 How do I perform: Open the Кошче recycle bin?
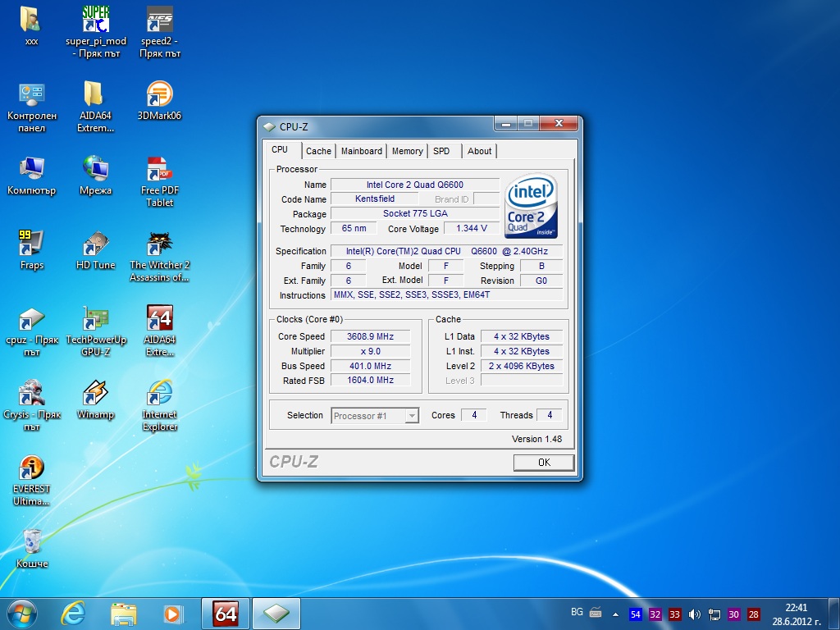pos(32,549)
